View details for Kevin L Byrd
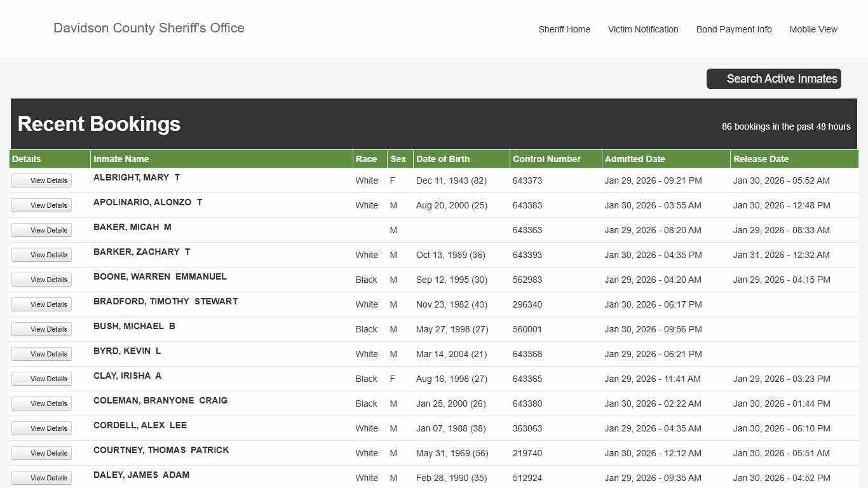 click(42, 354)
